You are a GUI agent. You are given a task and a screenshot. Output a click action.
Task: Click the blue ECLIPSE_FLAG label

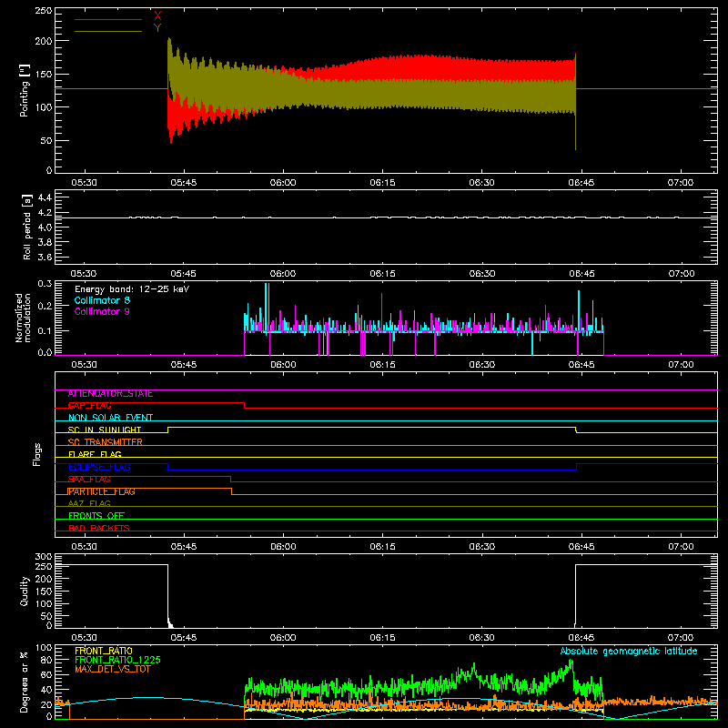tap(99, 467)
